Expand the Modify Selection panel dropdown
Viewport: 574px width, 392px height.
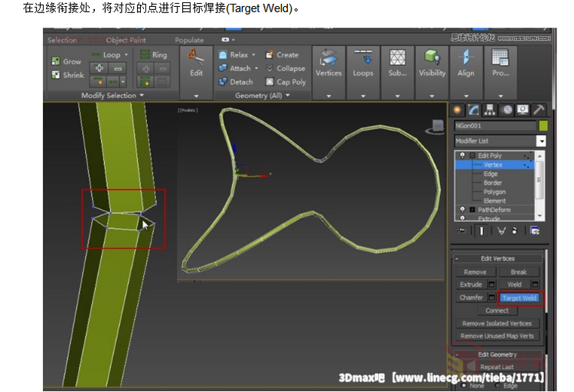[142, 95]
